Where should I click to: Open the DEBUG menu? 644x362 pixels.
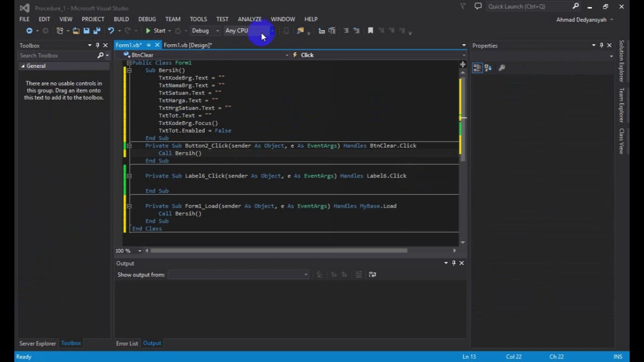pyautogui.click(x=147, y=19)
